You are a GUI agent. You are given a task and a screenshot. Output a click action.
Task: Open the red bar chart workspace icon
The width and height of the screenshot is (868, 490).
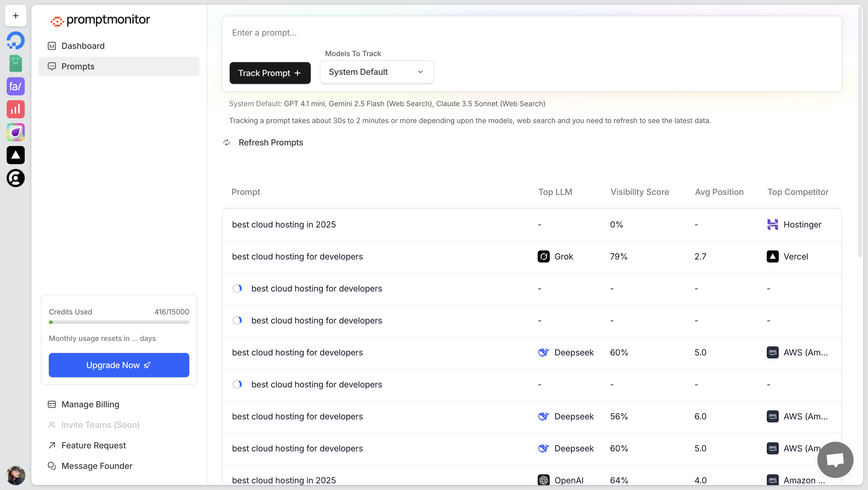pyautogui.click(x=15, y=109)
